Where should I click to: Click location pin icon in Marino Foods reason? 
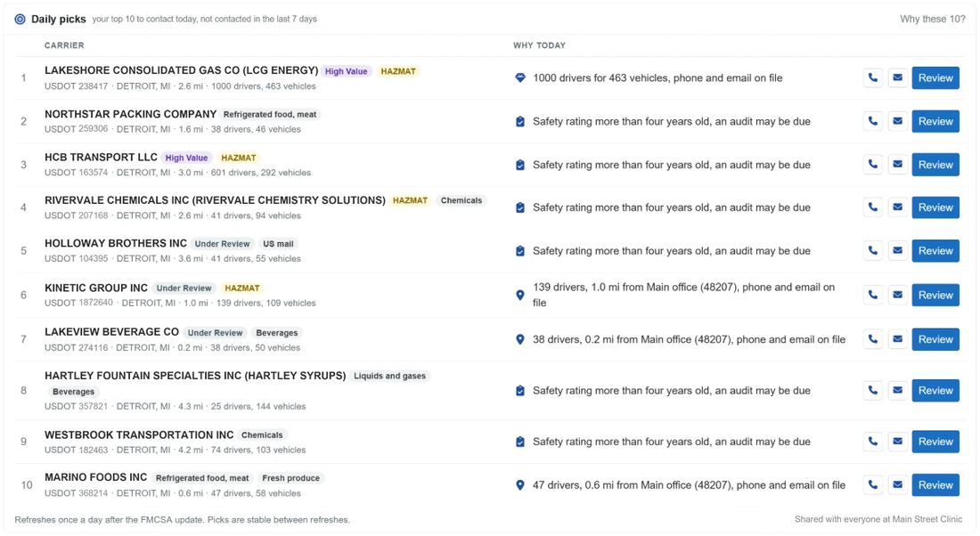(520, 484)
